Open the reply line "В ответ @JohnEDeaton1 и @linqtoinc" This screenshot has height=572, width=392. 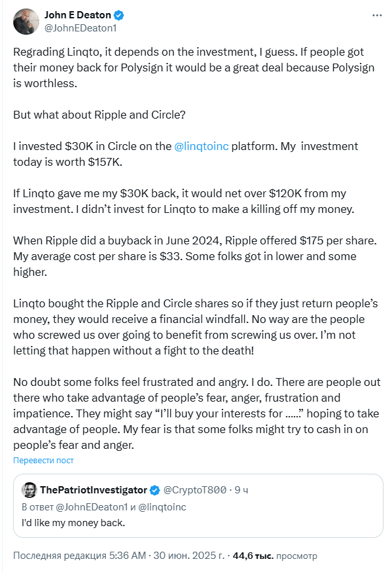(x=104, y=507)
